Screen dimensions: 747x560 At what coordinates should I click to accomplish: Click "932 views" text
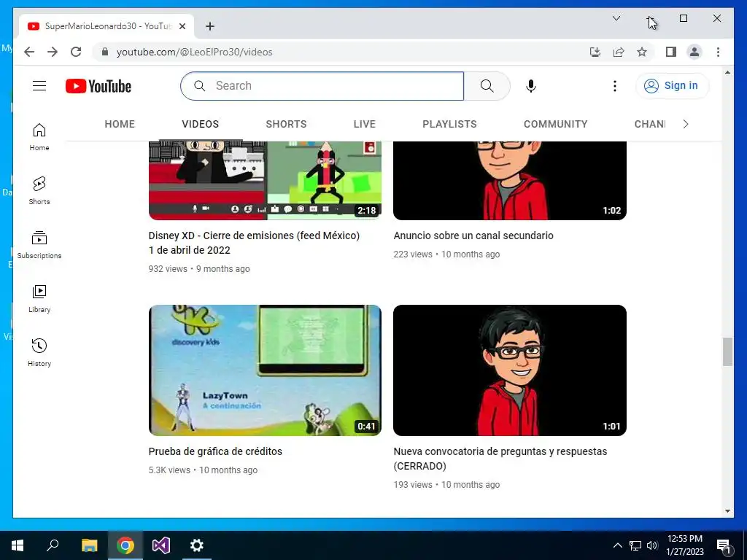pyautogui.click(x=168, y=268)
